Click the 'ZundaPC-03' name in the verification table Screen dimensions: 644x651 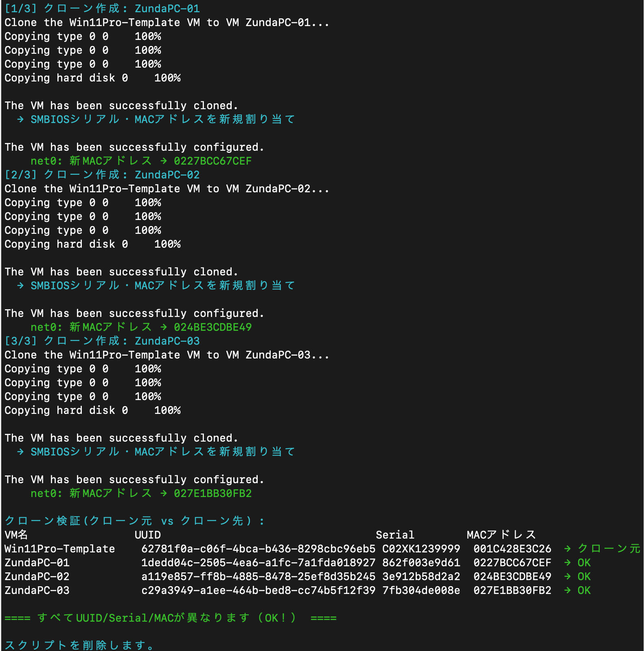tap(37, 590)
